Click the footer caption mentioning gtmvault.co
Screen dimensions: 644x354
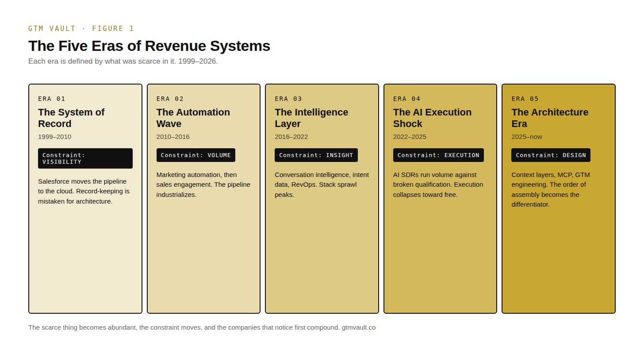202,327
